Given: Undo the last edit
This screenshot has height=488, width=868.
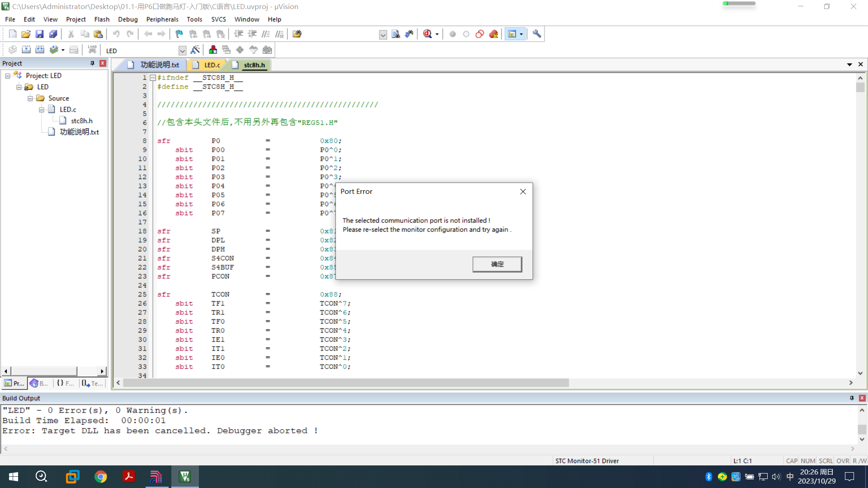Looking at the screenshot, I should (116, 34).
